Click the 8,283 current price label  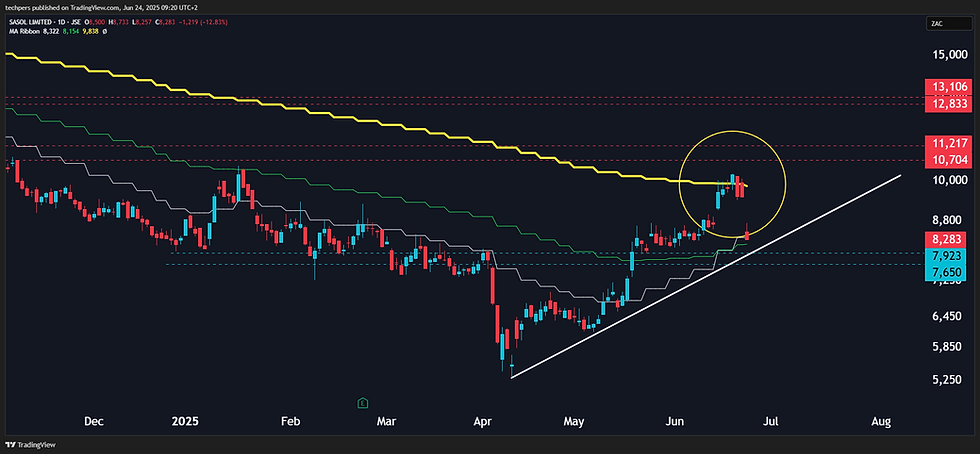pos(947,238)
